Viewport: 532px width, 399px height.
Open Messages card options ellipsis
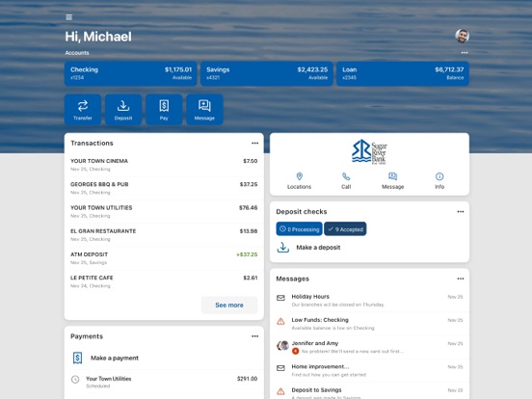460,279
